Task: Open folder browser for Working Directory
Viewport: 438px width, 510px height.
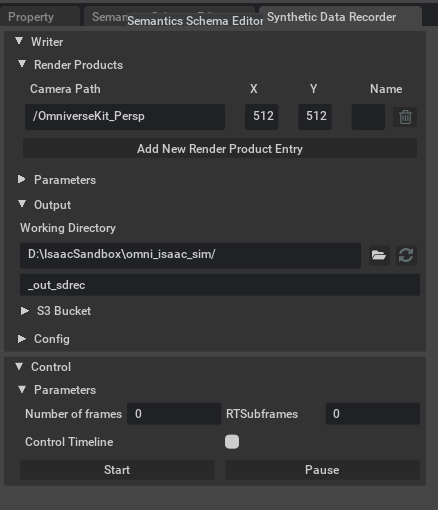Action: tap(379, 256)
